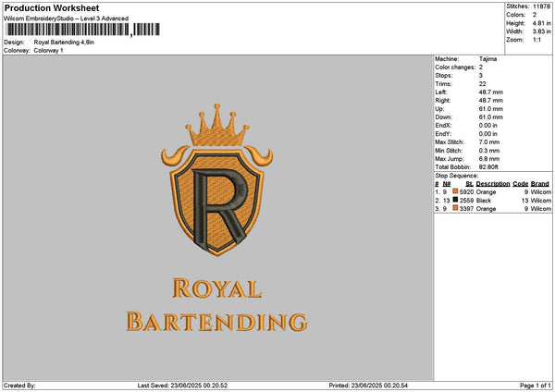Click the shield with letter R in the design

pyautogui.click(x=217, y=202)
